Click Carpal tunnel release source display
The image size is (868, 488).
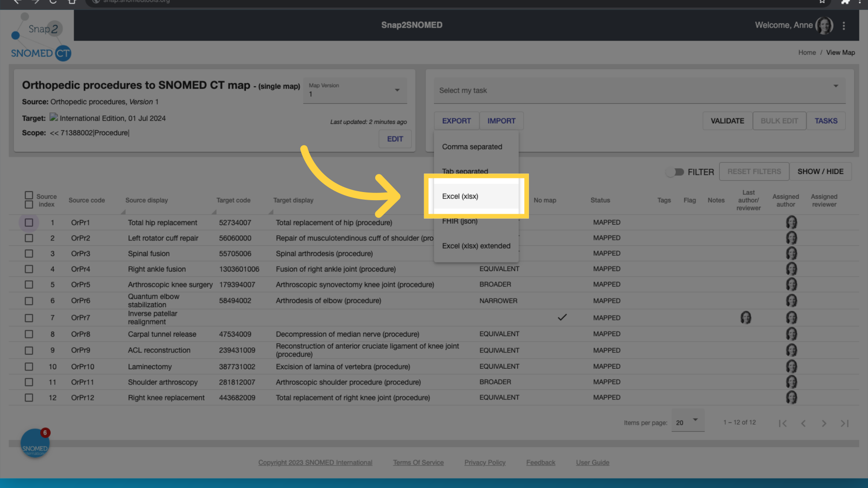[x=162, y=334]
